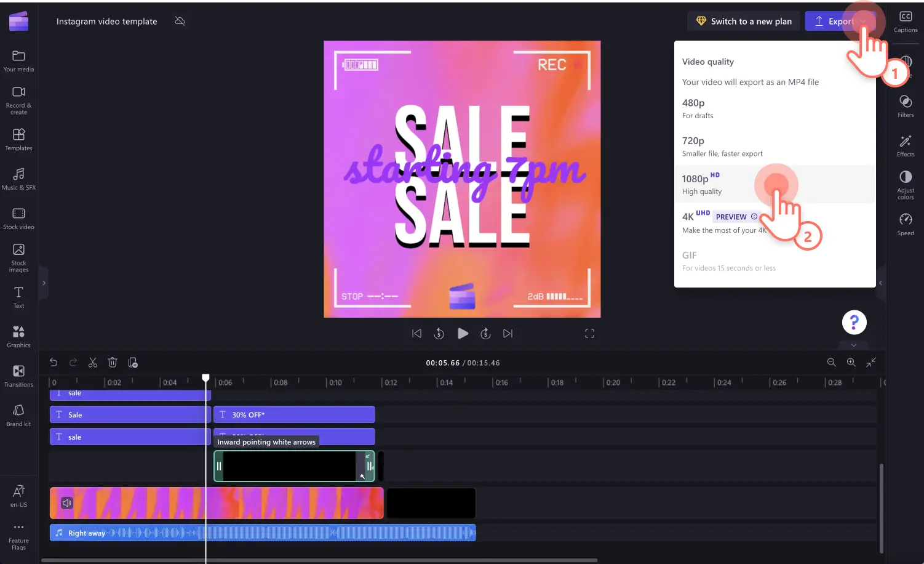
Task: Click the cloud sync off icon
Action: coord(180,21)
